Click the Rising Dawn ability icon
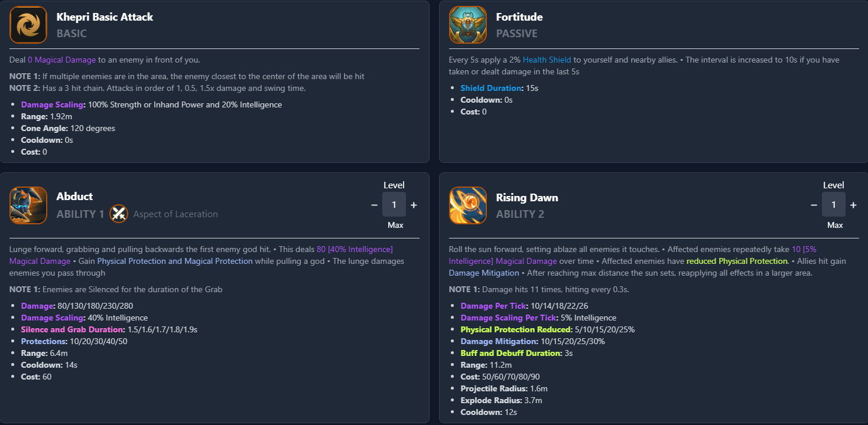 (x=467, y=205)
